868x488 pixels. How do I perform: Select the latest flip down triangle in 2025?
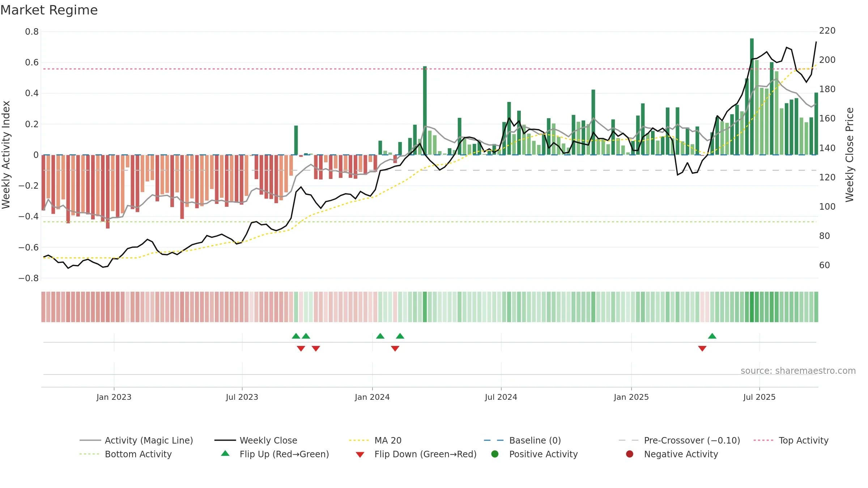(x=702, y=348)
